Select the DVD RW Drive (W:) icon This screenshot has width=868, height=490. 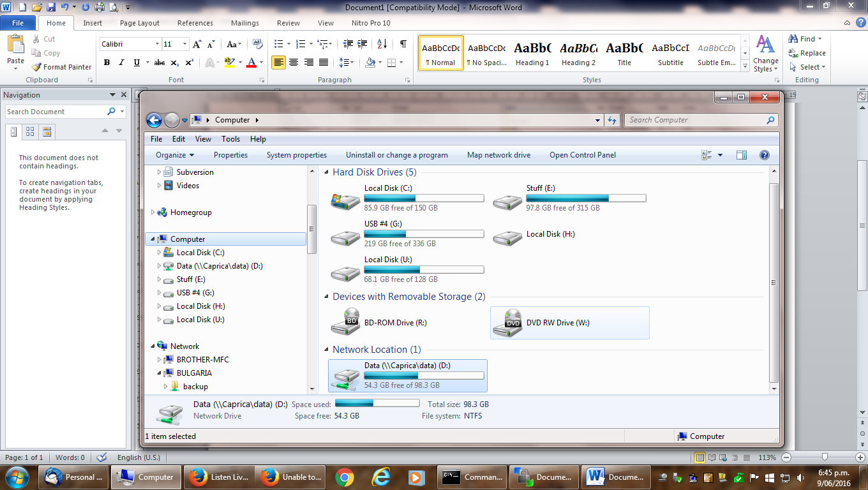(x=507, y=323)
